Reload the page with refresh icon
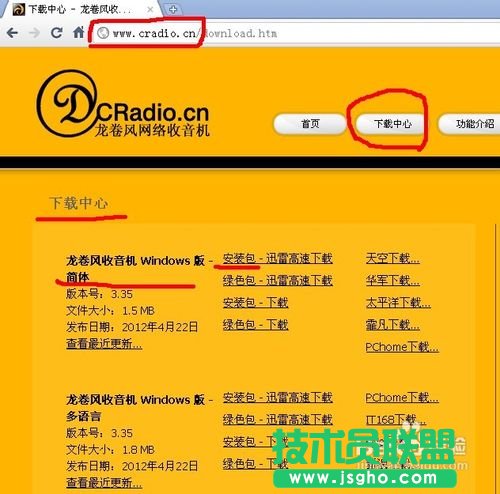 coord(56,32)
